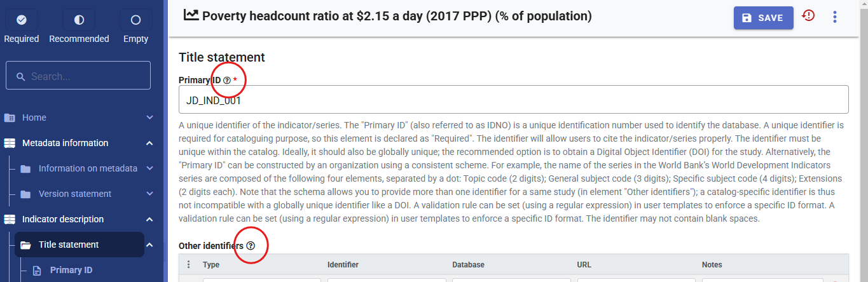
Task: Select the Title statement folder in sidebar
Action: pyautogui.click(x=68, y=245)
